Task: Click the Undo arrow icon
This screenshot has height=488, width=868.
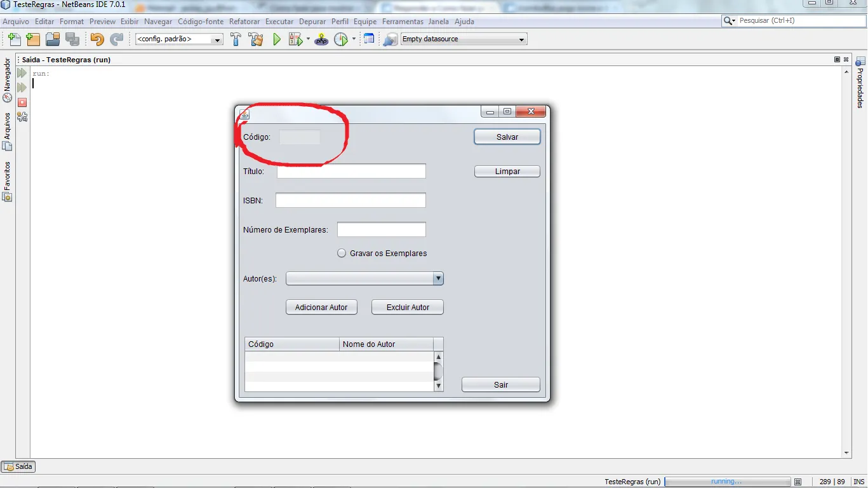Action: (97, 39)
